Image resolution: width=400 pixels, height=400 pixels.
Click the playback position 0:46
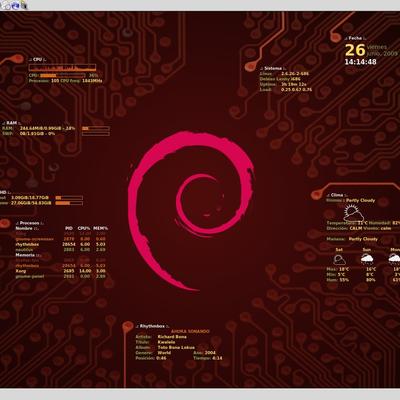(161, 358)
